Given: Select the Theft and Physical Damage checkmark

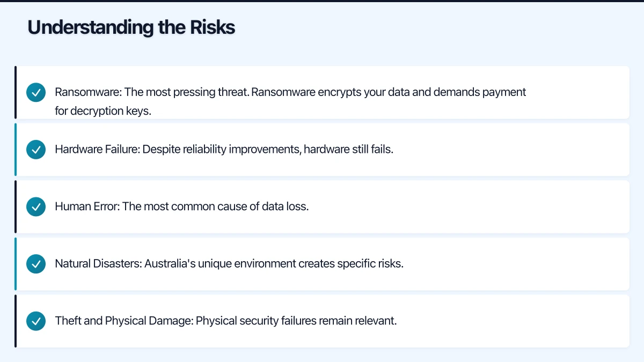Looking at the screenshot, I should [x=36, y=321].
